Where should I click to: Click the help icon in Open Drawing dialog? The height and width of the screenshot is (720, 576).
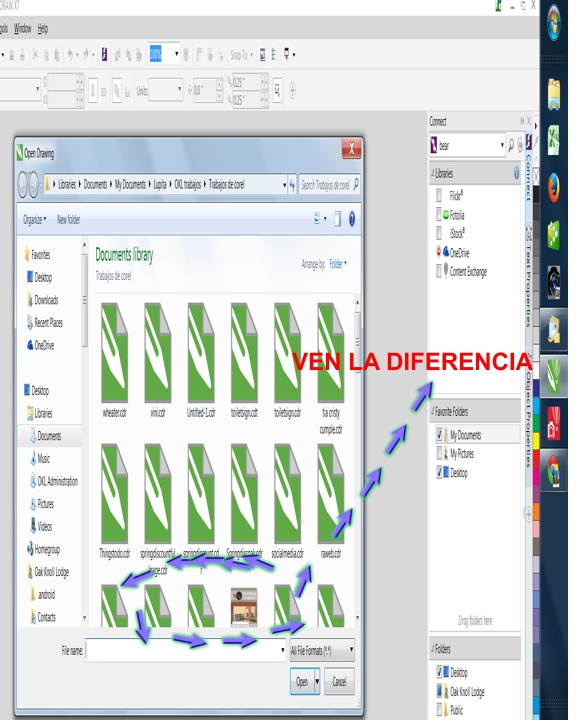(352, 219)
